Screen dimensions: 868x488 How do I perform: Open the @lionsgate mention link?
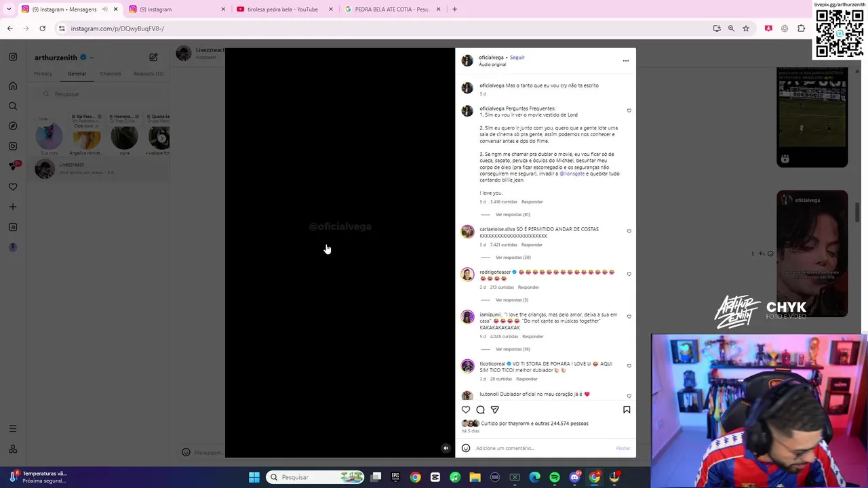[572, 174]
